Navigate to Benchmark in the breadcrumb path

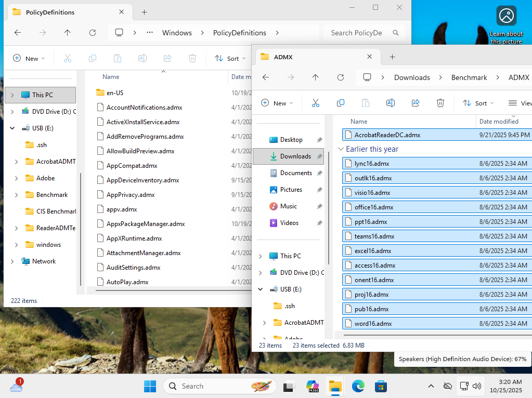coord(469,77)
